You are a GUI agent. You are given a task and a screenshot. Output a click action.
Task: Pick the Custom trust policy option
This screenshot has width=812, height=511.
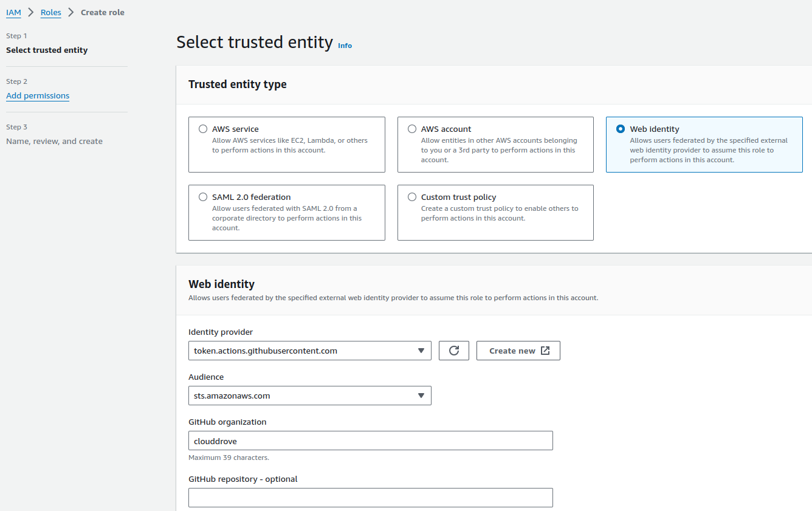point(412,197)
